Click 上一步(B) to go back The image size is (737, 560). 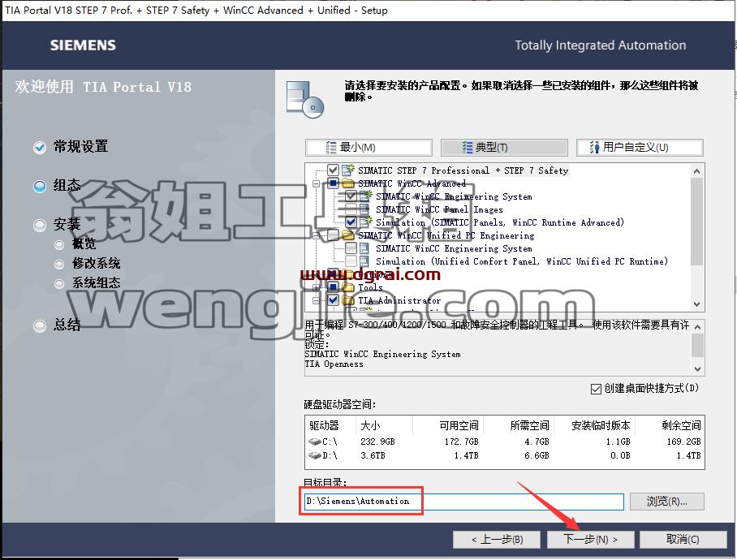(497, 540)
